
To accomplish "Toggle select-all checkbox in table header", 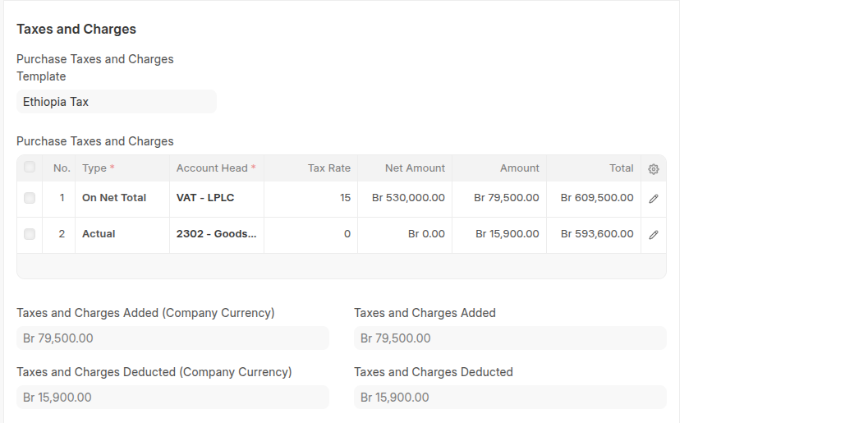I will point(30,168).
